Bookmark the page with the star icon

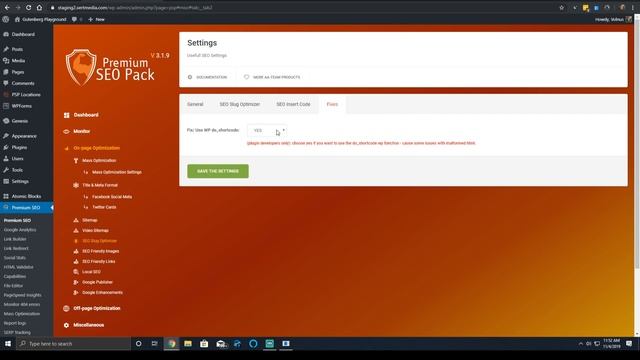(x=562, y=7)
